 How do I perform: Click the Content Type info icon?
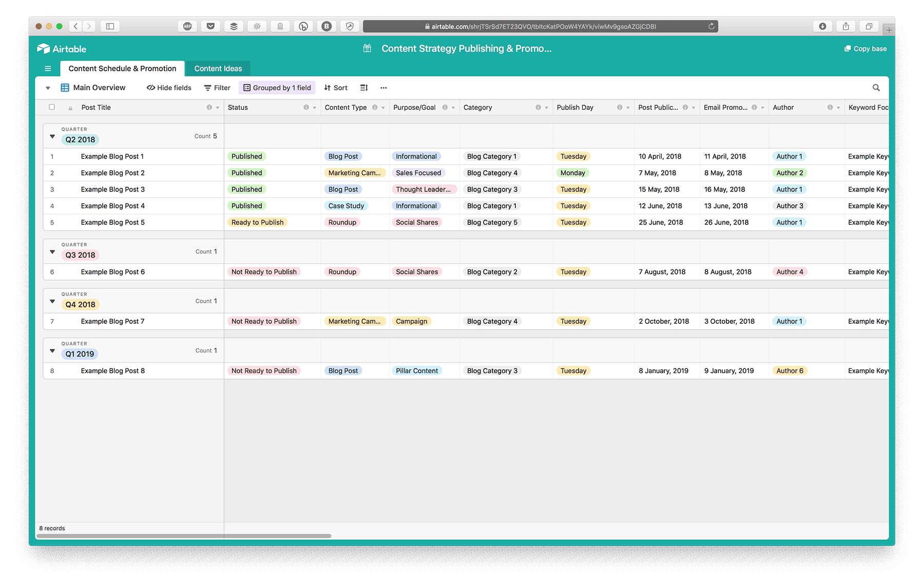[x=375, y=107]
